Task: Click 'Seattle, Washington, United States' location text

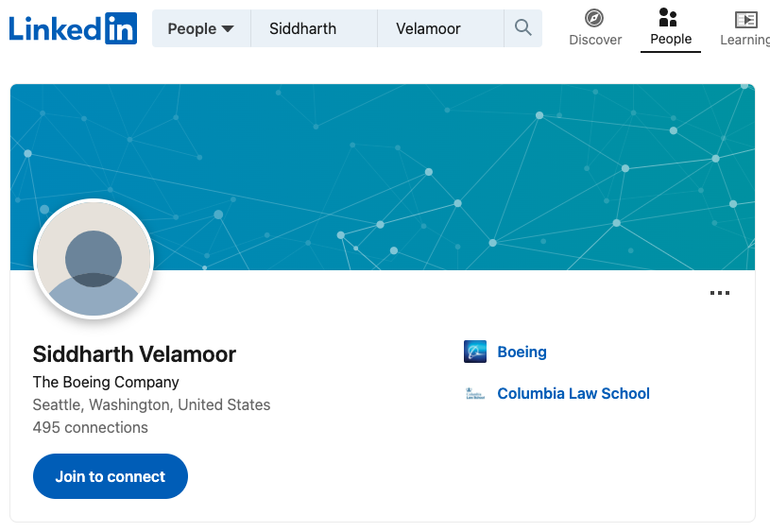Action: click(x=151, y=404)
